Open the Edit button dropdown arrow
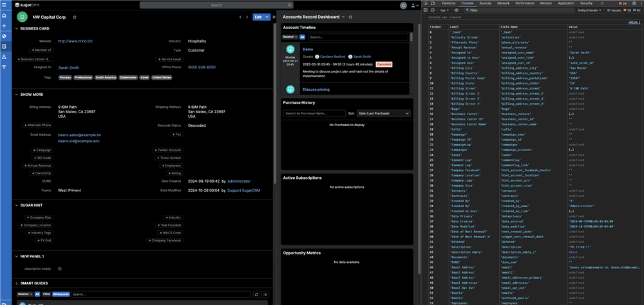Viewport: 644px width, 305px height. coord(267,17)
